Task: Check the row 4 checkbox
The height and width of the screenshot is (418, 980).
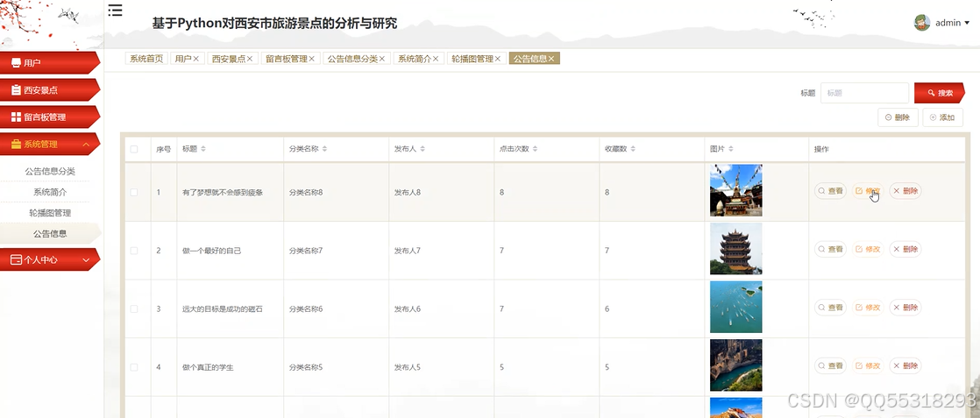Action: tap(134, 367)
